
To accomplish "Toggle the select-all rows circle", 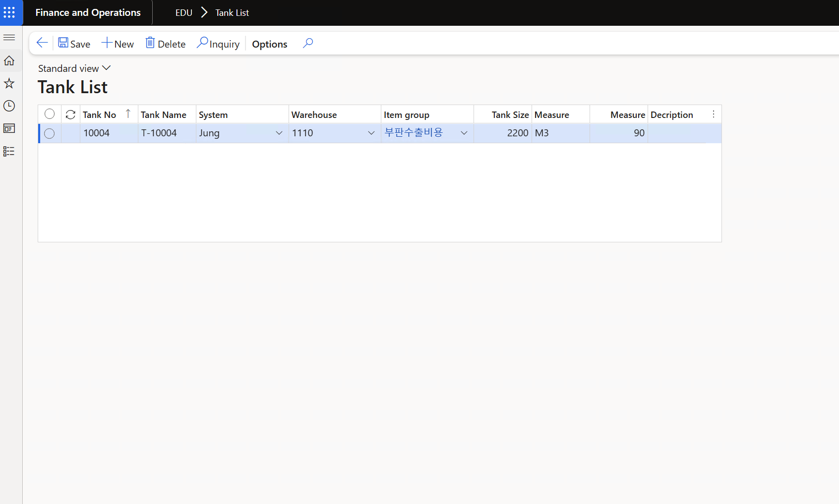I will (x=50, y=114).
